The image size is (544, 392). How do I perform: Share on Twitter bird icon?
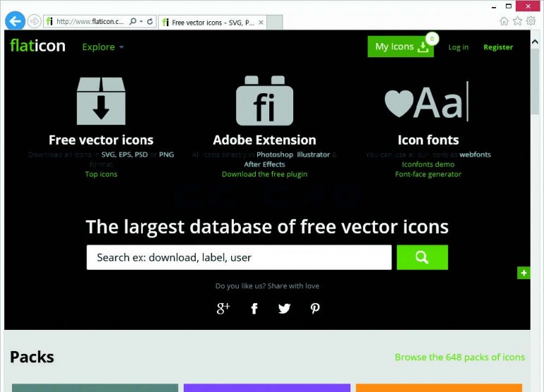(x=284, y=309)
